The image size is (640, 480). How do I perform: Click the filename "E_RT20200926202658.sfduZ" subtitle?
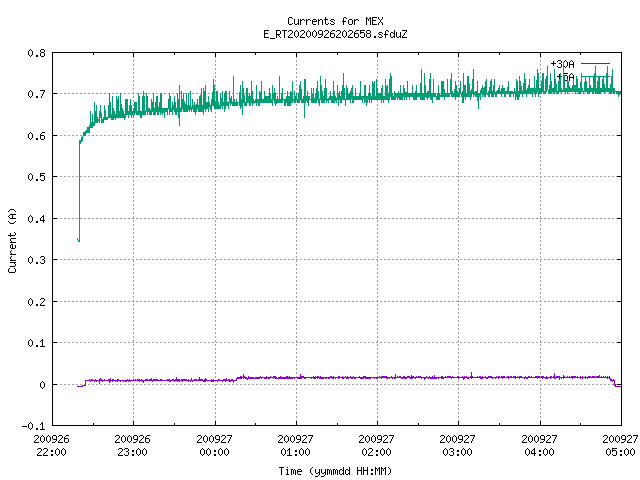tap(335, 34)
